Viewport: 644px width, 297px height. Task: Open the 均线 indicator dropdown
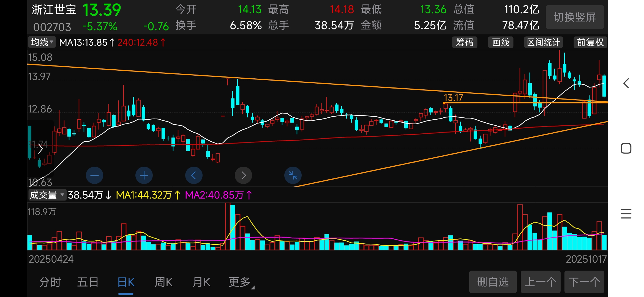tap(42, 42)
